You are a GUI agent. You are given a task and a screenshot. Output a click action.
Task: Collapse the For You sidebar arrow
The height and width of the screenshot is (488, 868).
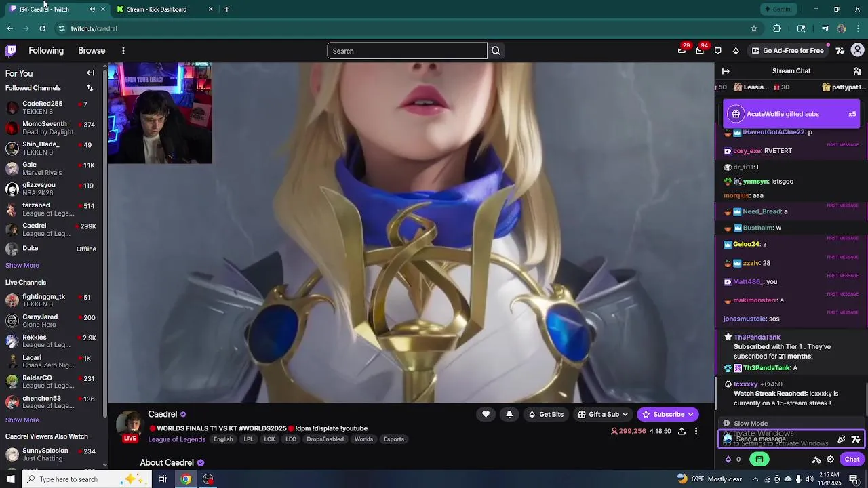pyautogui.click(x=90, y=73)
